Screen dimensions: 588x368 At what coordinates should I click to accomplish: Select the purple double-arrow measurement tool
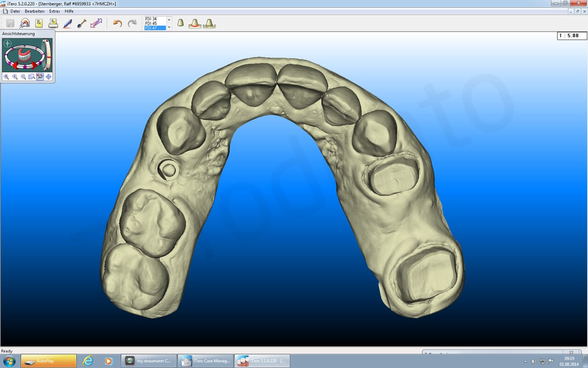[96, 23]
